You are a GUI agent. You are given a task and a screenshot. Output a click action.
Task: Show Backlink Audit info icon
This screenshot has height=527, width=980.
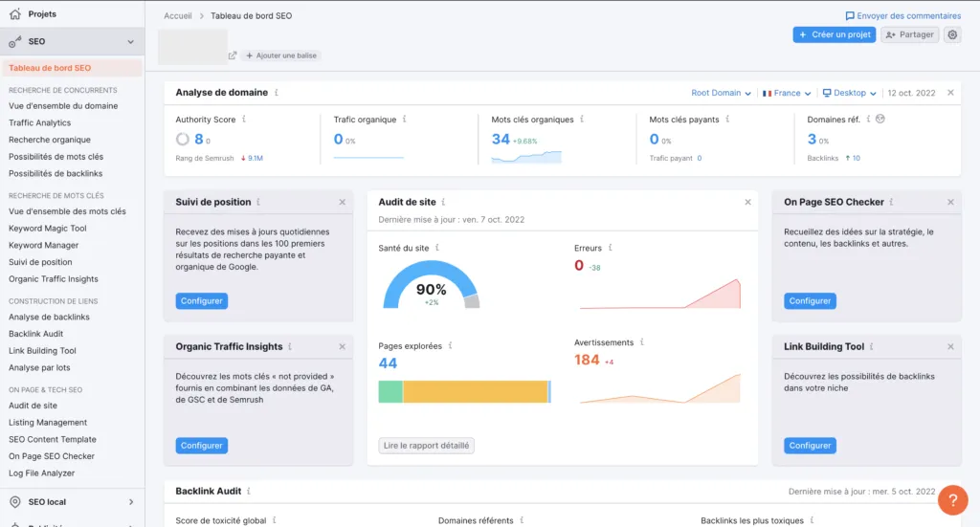[x=249, y=492]
